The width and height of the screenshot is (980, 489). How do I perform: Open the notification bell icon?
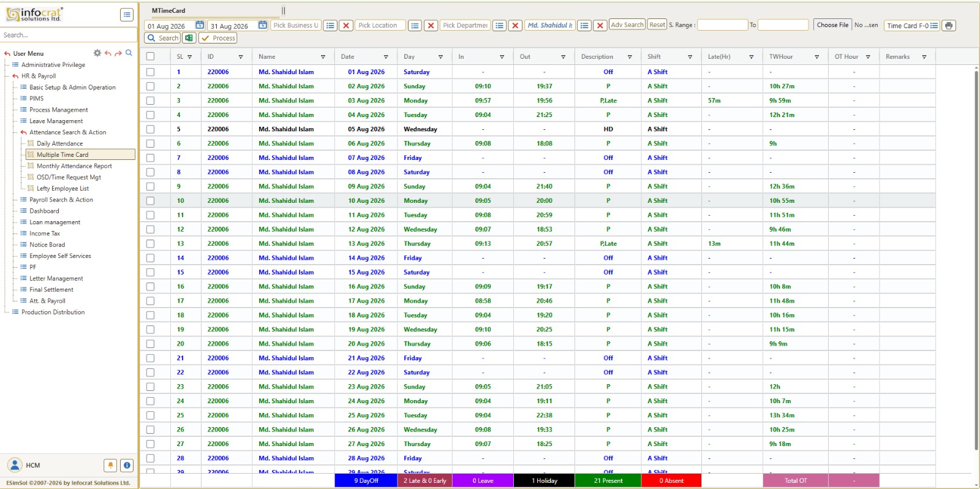(x=110, y=466)
